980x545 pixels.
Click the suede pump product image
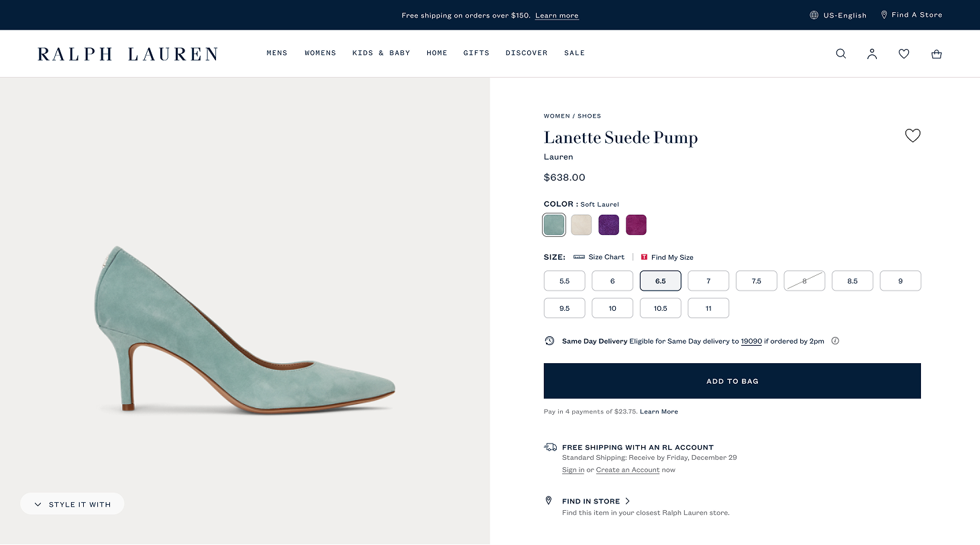[x=245, y=330]
